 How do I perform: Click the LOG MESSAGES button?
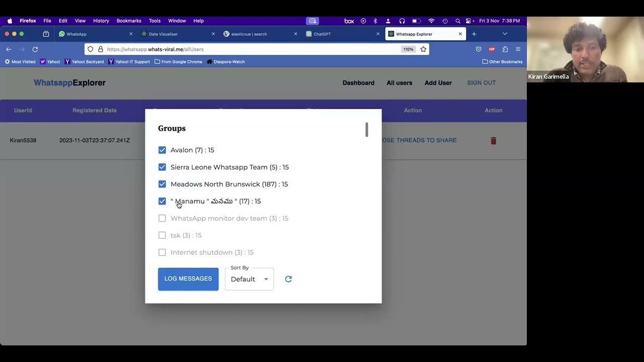coord(188,279)
